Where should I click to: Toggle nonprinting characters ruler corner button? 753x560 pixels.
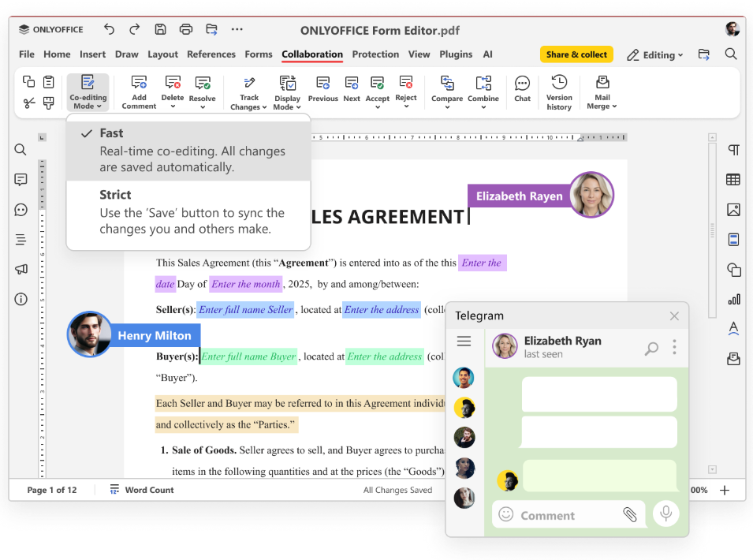(x=43, y=138)
